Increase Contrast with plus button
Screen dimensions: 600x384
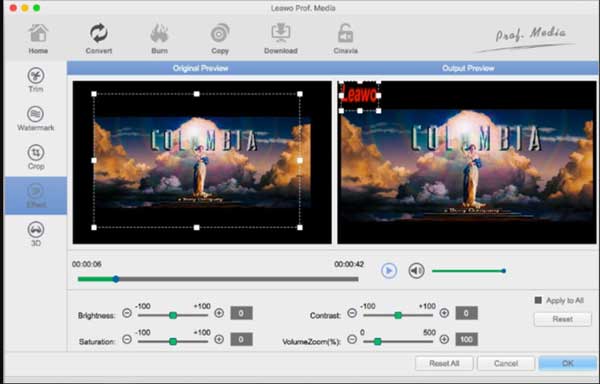444,313
